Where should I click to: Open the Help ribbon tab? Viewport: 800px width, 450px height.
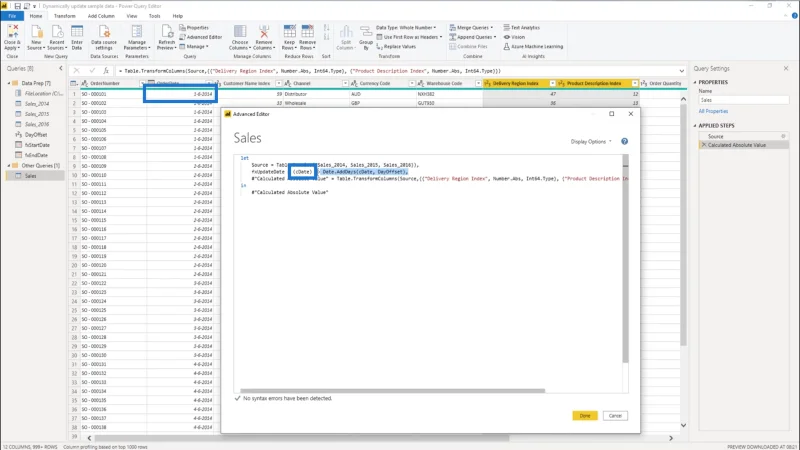[178, 16]
